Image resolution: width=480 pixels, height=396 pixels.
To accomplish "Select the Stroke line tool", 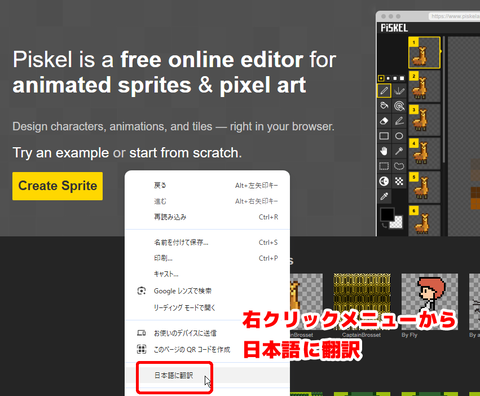I will tap(399, 121).
